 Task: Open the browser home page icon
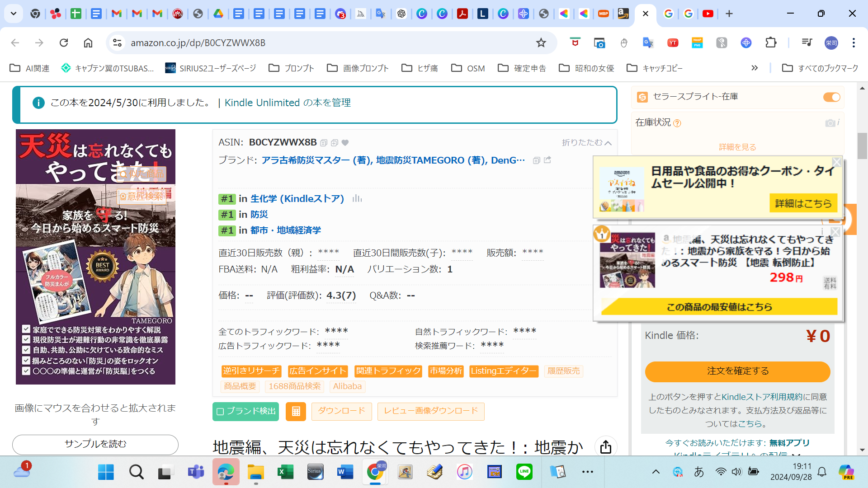tap(88, 42)
